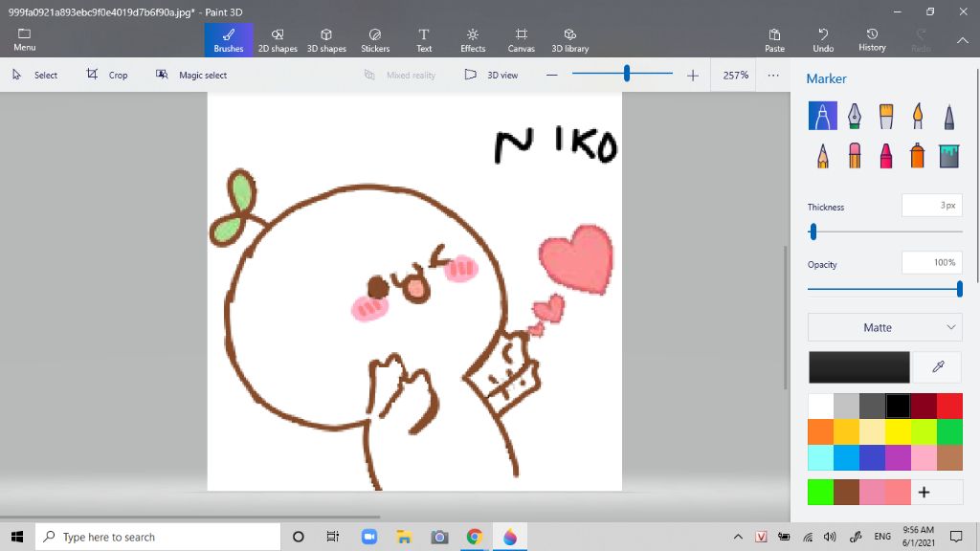This screenshot has width=980, height=551.
Task: Activate the Crop tool
Action: [x=107, y=75]
